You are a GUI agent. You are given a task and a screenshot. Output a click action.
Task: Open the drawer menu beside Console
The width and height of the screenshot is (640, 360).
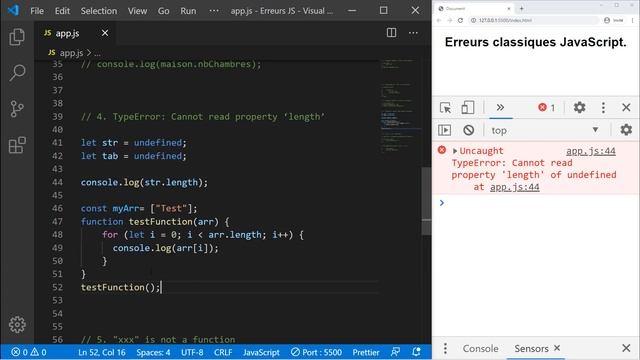445,348
